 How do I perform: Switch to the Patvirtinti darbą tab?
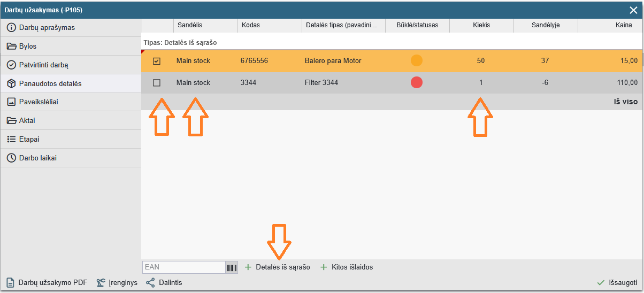[43, 65]
